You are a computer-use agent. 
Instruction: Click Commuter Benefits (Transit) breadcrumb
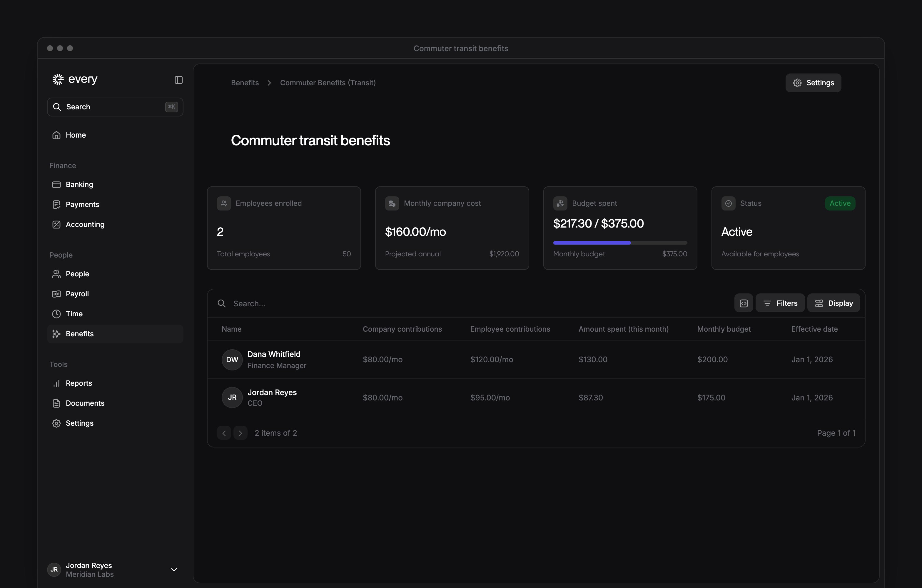point(328,83)
